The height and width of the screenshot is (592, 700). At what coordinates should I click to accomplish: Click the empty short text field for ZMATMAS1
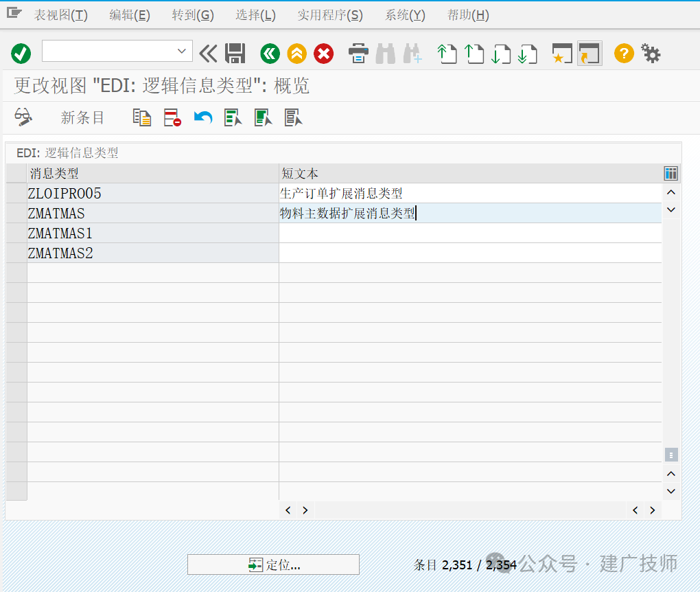click(470, 234)
